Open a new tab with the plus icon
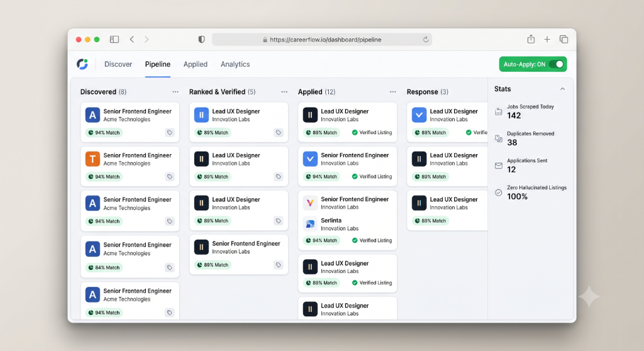 (547, 40)
